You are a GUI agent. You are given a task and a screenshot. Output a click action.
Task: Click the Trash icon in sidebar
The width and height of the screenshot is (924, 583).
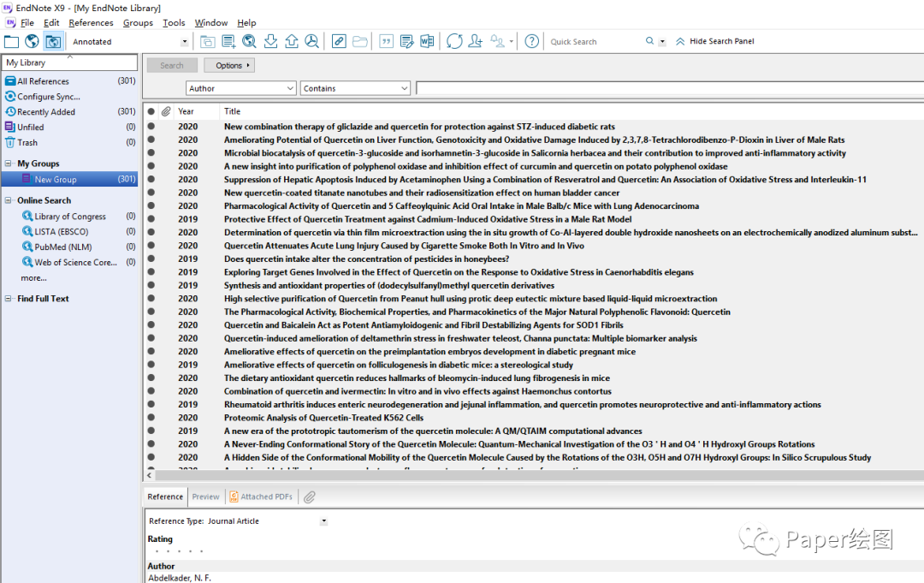pyautogui.click(x=10, y=142)
